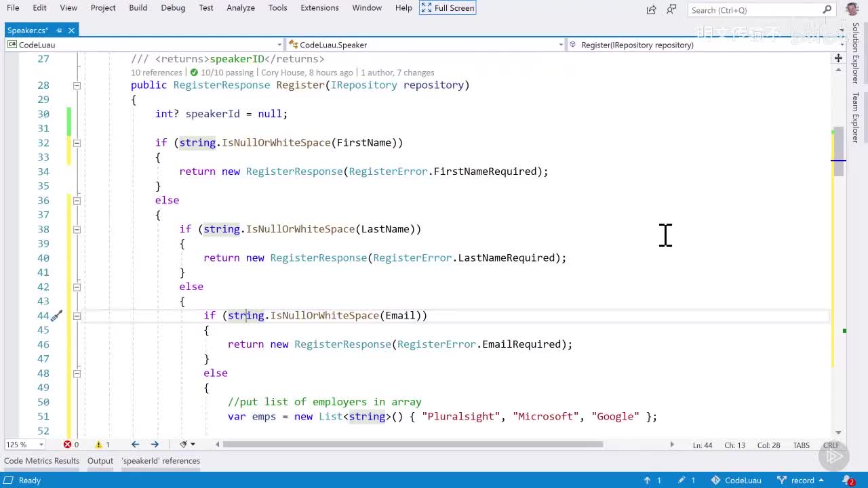Open the CodeLuau.Speaker type dropdown
This screenshot has height=488, width=868.
point(425,45)
